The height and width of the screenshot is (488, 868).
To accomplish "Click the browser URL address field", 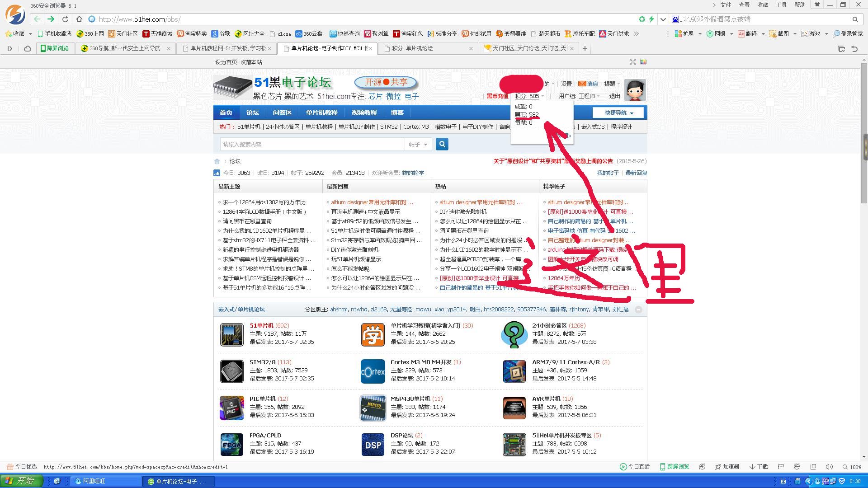I will click(362, 19).
